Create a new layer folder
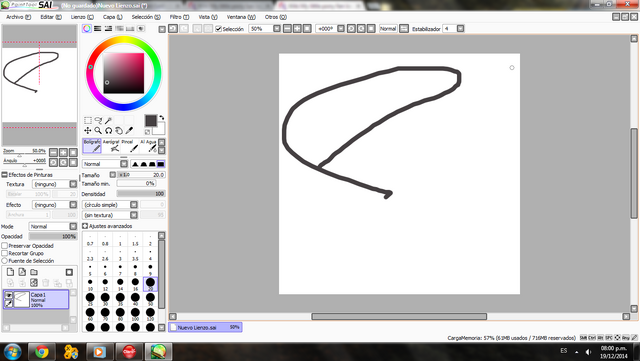640x361 pixels. click(x=34, y=272)
